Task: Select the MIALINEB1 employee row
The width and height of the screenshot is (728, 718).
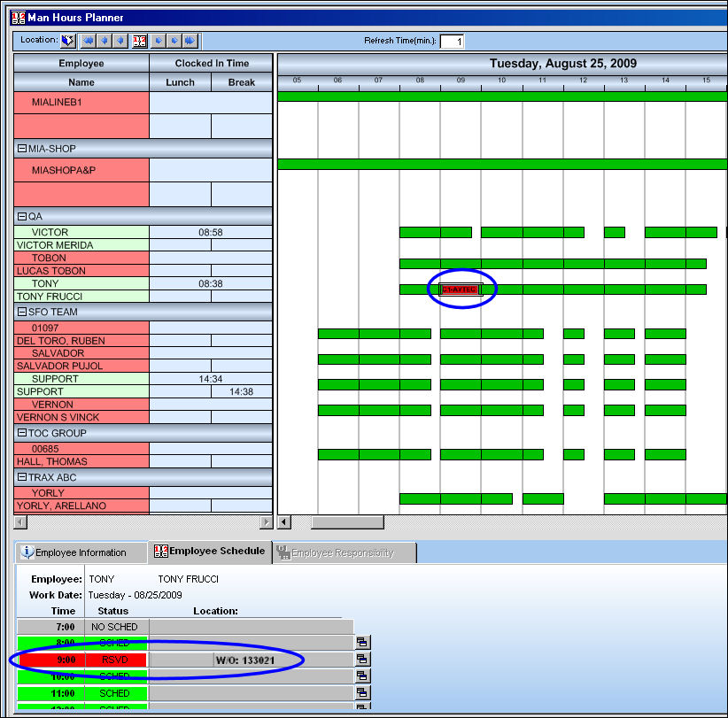Action: click(81, 102)
